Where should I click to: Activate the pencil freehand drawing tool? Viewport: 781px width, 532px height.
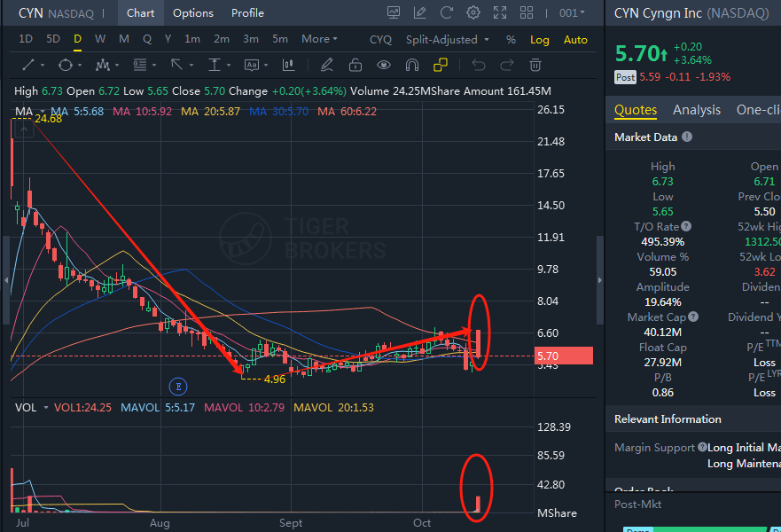pyautogui.click(x=327, y=65)
